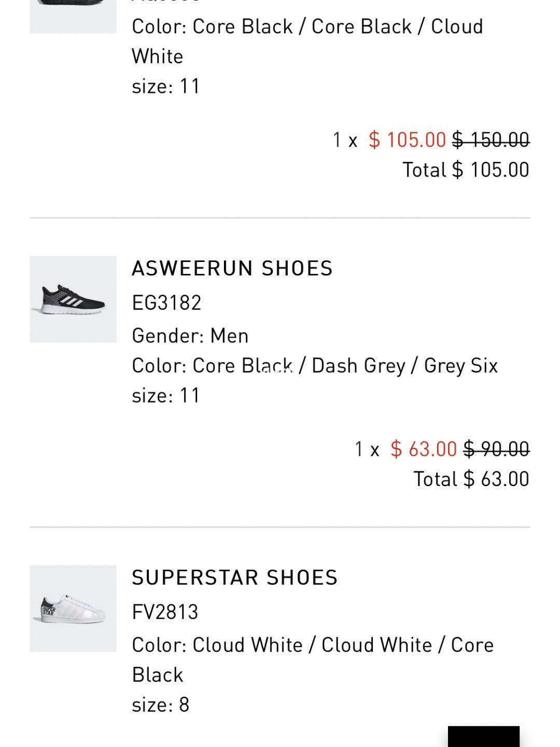This screenshot has height=747, width=560.
Task: Tap the size: 8 label
Action: click(161, 704)
